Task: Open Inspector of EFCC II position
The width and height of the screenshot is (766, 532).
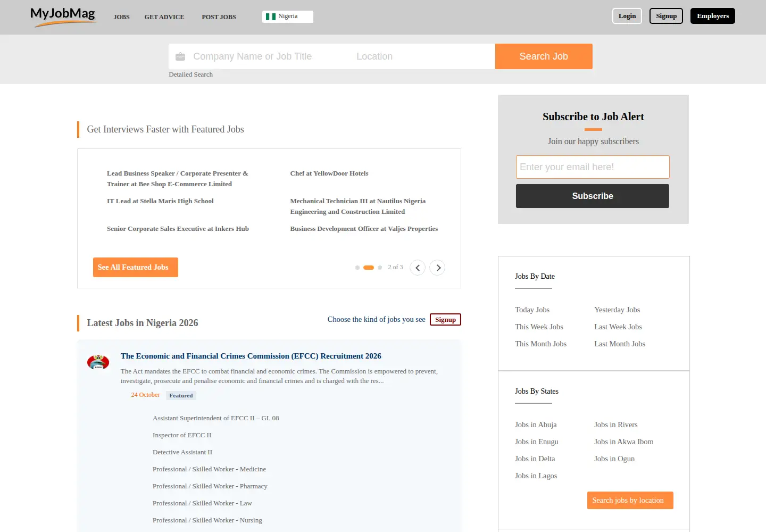Action: click(x=182, y=435)
